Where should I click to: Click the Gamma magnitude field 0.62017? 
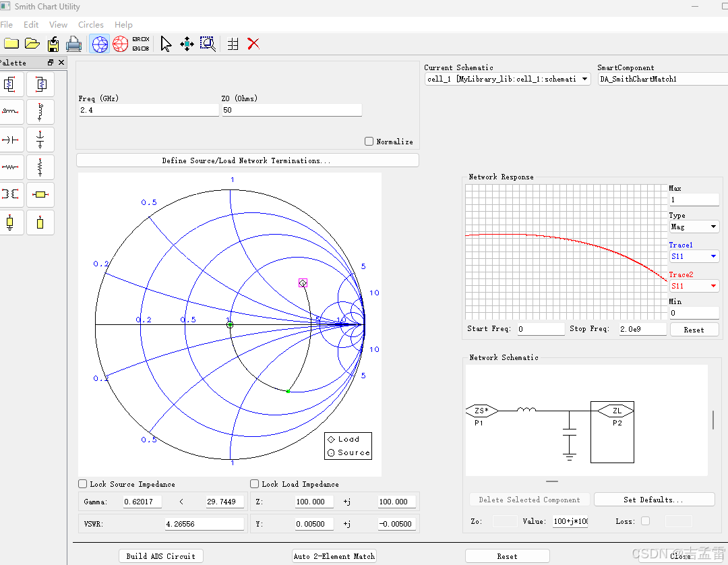tap(142, 502)
